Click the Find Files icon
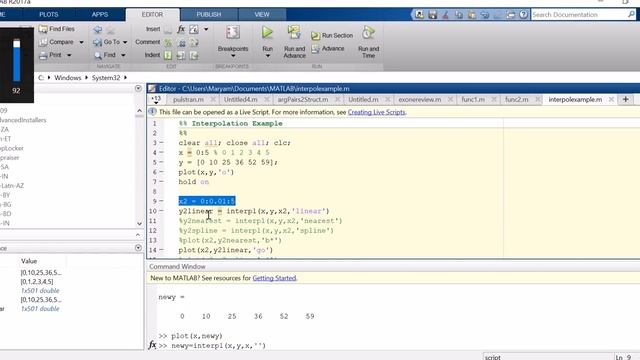Image resolution: width=640 pixels, height=360 pixels. (43, 29)
